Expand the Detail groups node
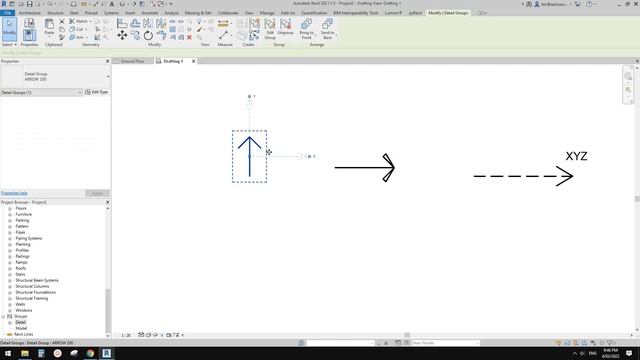 (10, 322)
